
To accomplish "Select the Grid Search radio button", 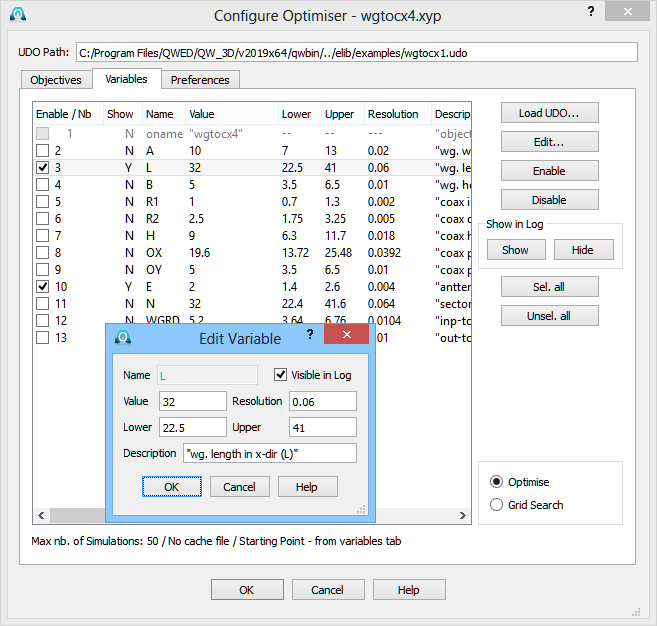I will tap(496, 505).
